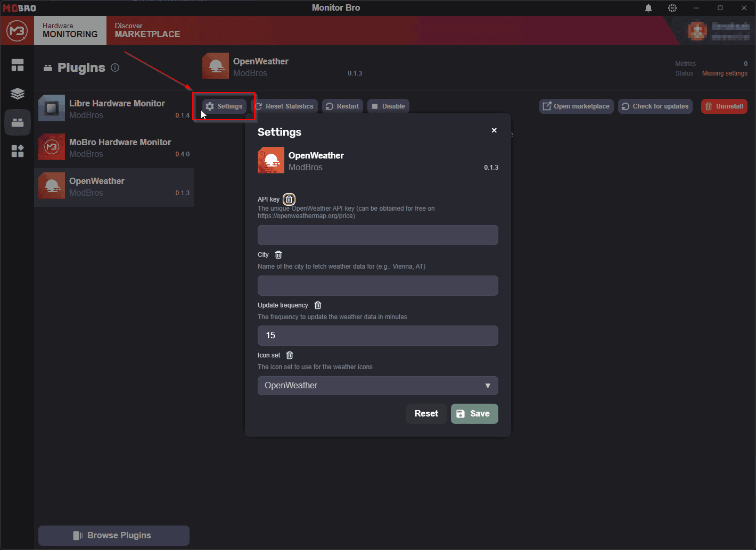Open plugin Settings button
Image resolution: width=756 pixels, height=550 pixels.
pyautogui.click(x=224, y=106)
